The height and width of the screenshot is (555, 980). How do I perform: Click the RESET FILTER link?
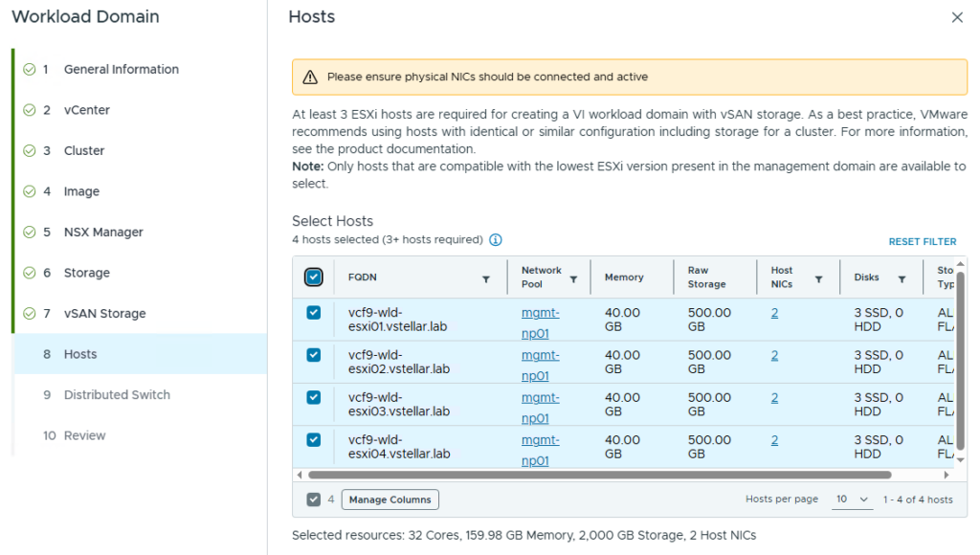pyautogui.click(x=923, y=242)
